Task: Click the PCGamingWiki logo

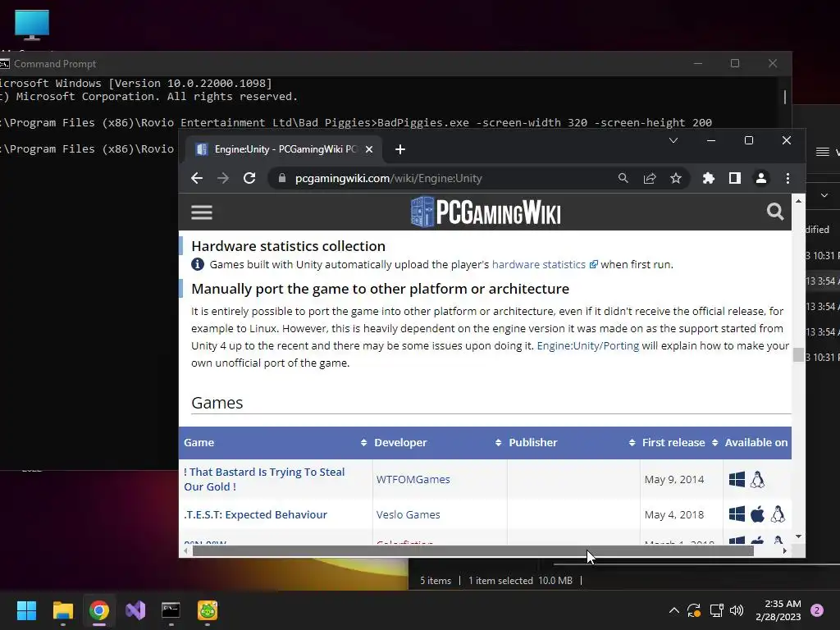Action: [486, 212]
